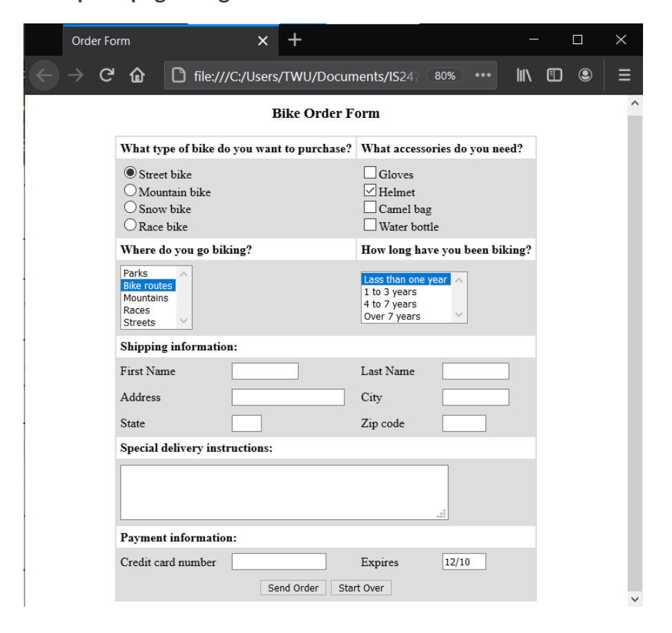Click down arrow of biking location list
The width and height of the screenshot is (672, 633).
coord(184,321)
